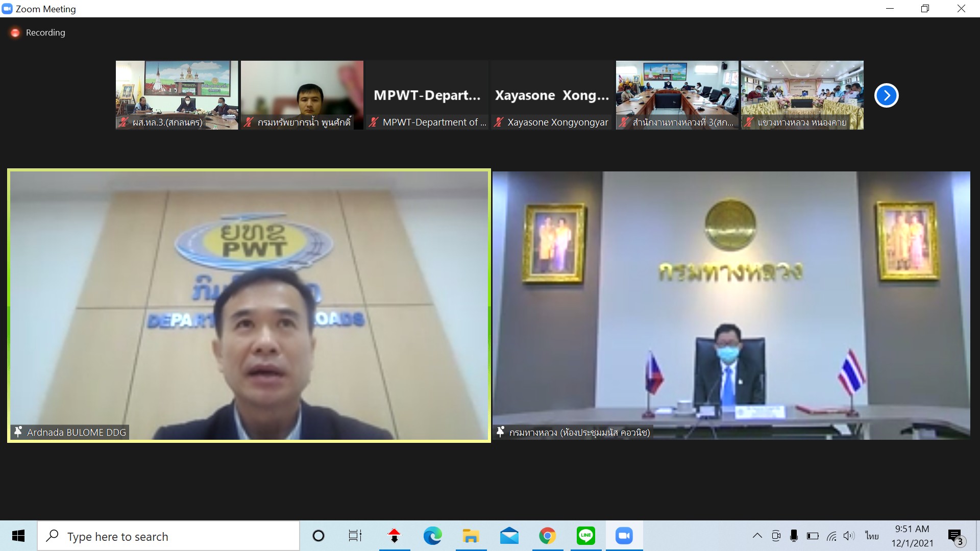
Task: Show hidden tray icons chevron
Action: [x=757, y=536]
